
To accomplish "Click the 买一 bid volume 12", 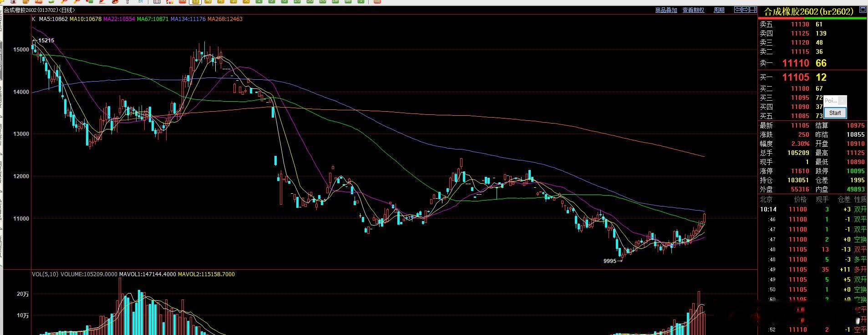I will tap(821, 77).
